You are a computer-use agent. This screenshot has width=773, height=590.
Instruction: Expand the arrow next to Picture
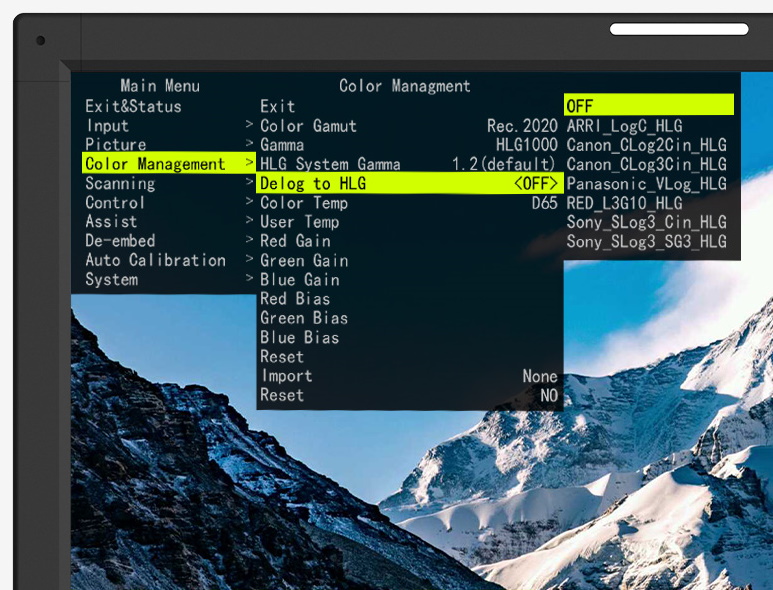pyautogui.click(x=249, y=143)
